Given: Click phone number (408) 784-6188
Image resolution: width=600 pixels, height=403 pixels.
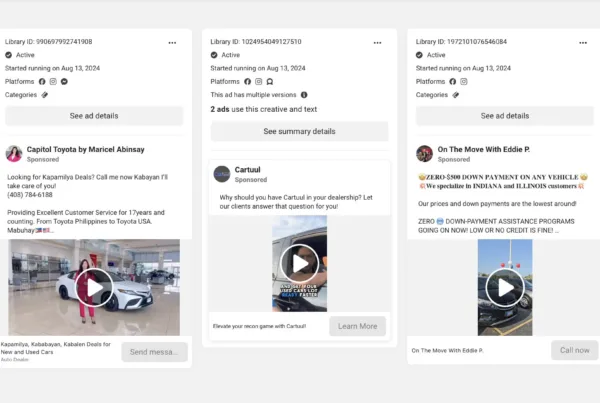Looking at the screenshot, I should pyautogui.click(x=30, y=195).
